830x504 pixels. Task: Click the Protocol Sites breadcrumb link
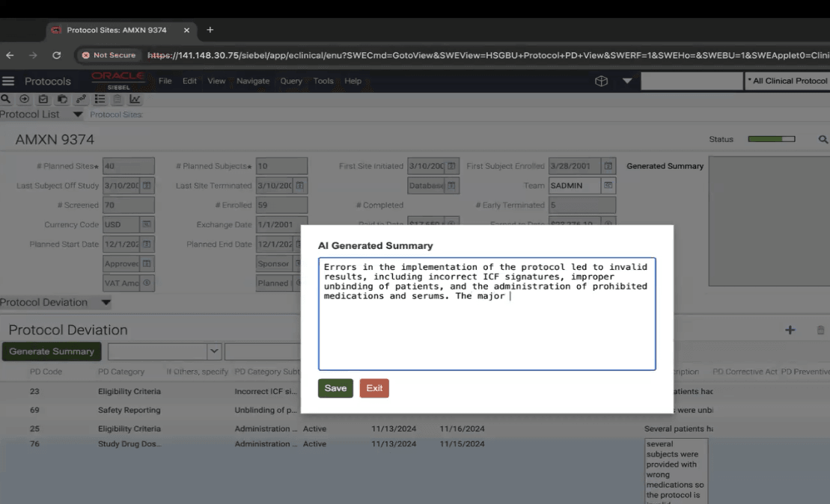116,114
